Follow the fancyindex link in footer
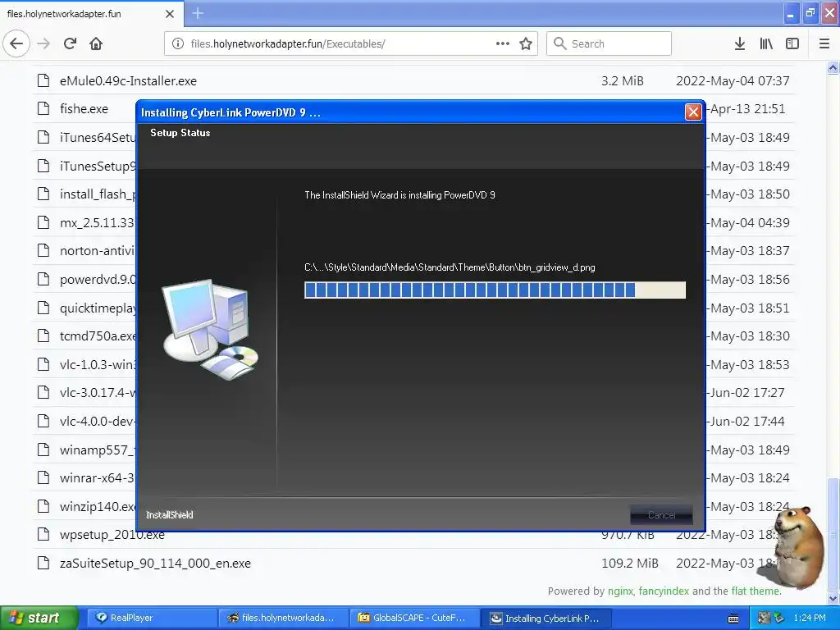840x630 pixels. pyautogui.click(x=664, y=591)
